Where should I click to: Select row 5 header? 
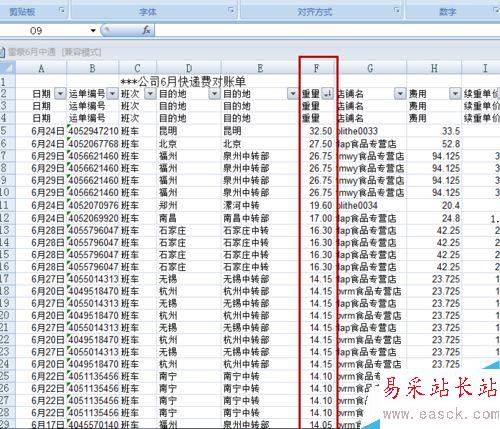7,131
